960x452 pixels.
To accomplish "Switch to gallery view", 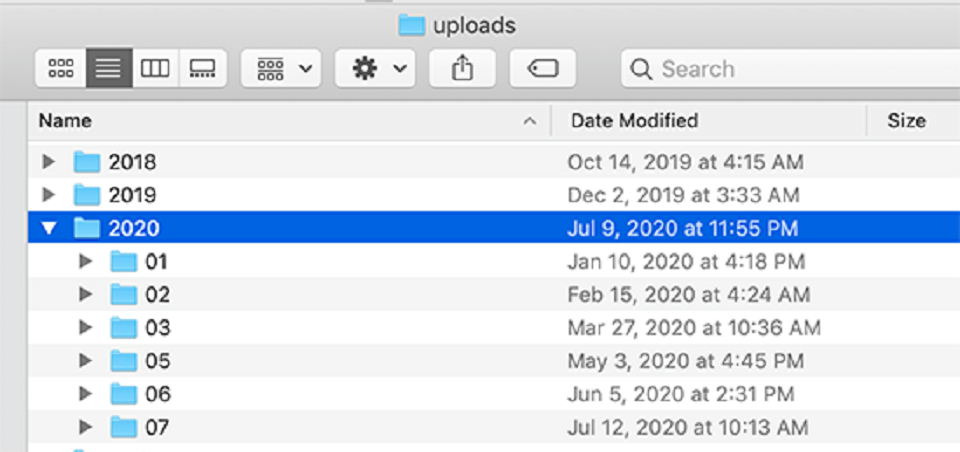I will click(x=203, y=69).
